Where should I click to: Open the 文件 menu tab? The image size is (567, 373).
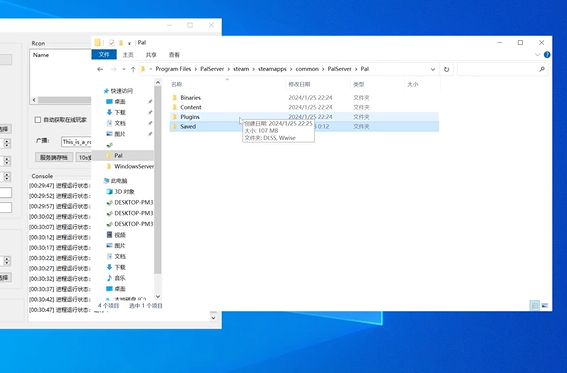click(104, 55)
